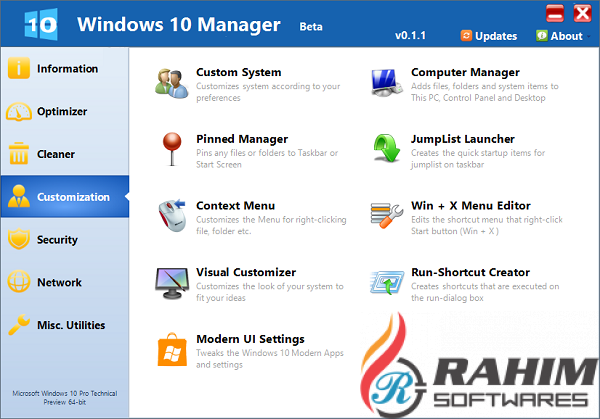Click 'Customizes system according to your preferences' text

point(268,92)
